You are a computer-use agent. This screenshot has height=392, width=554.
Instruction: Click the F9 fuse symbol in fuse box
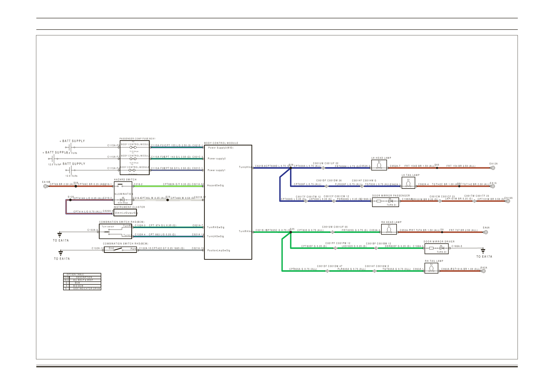pos(133,147)
